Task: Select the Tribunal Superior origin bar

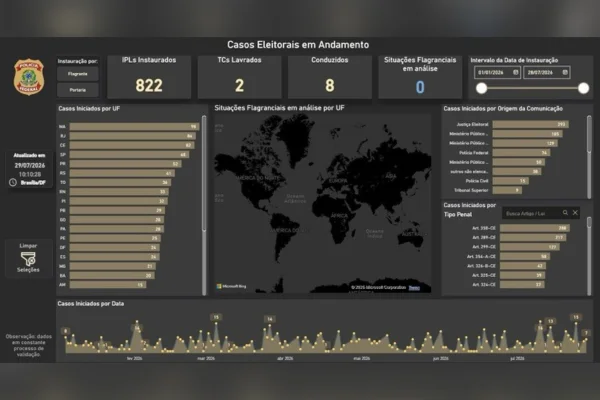Action: tap(507, 190)
